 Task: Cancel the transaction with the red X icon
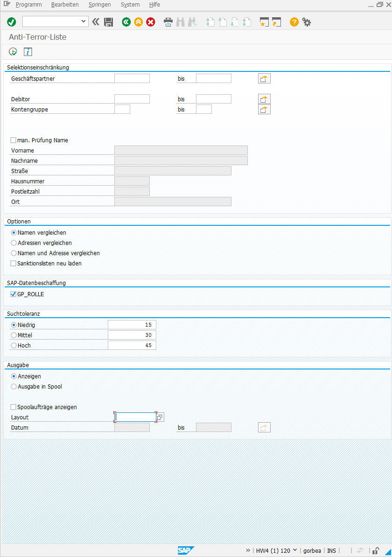150,21
